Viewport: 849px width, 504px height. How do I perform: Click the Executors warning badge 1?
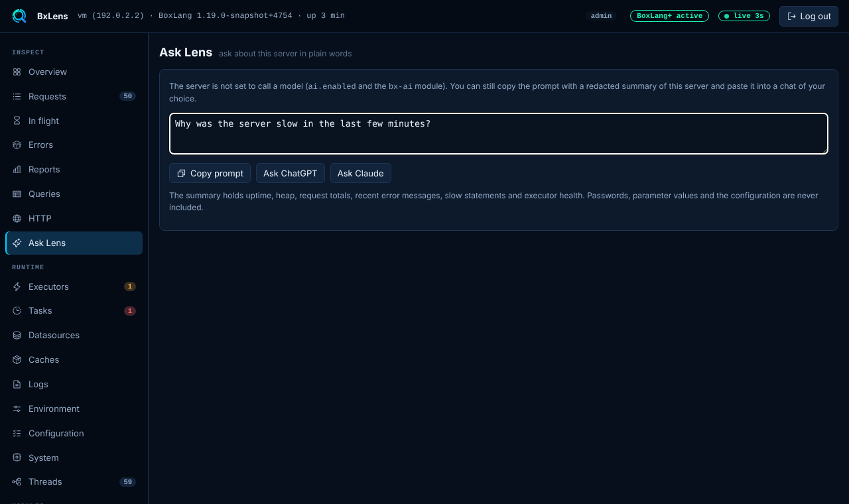(x=130, y=286)
